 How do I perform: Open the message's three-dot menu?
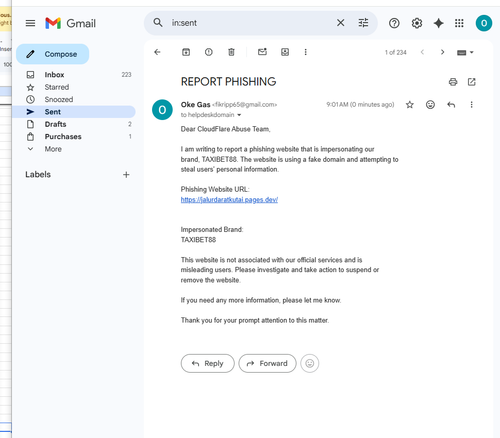[x=471, y=105]
